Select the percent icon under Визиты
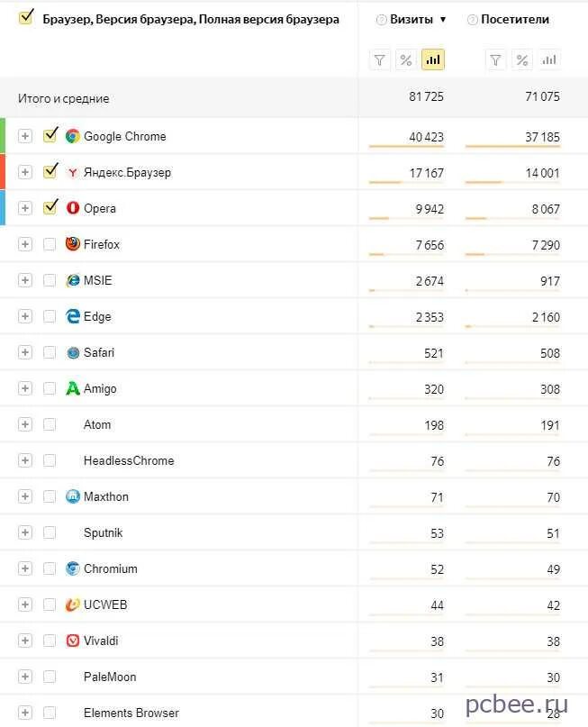The width and height of the screenshot is (588, 727). (406, 60)
